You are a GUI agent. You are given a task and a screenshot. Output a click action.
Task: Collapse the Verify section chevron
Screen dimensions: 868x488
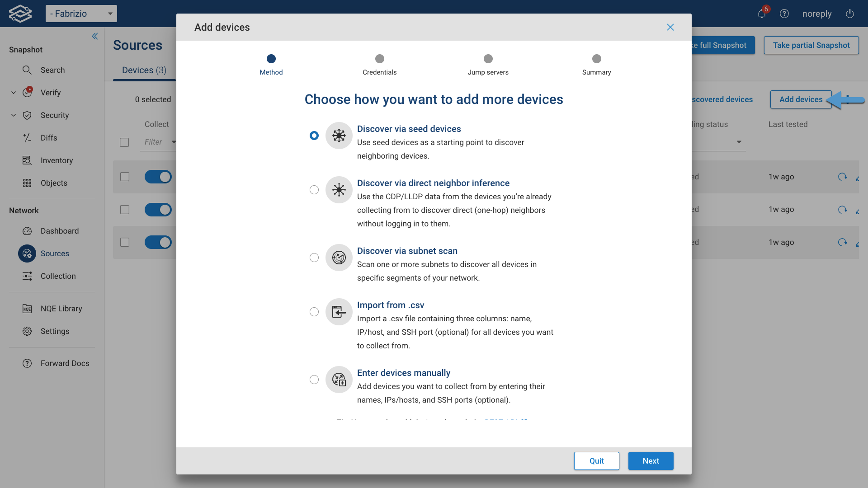(13, 92)
